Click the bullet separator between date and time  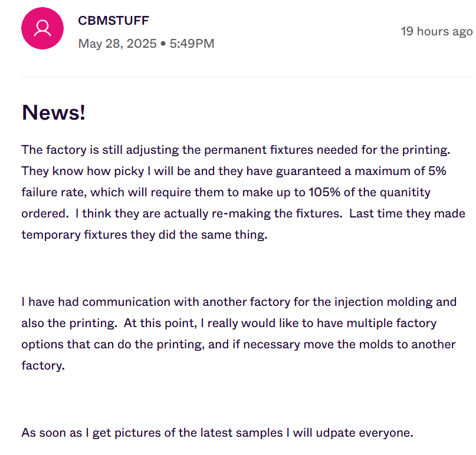click(x=163, y=44)
